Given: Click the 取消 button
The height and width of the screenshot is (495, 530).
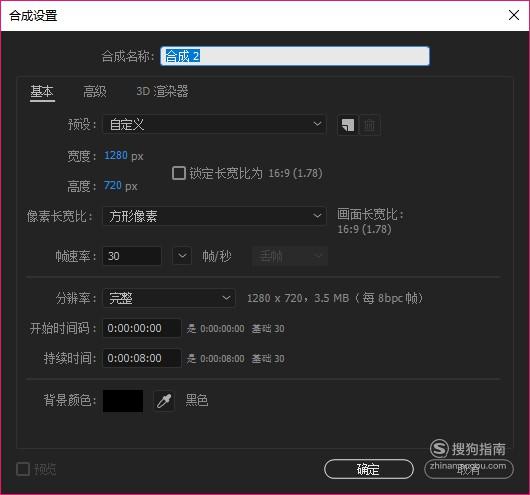Looking at the screenshot, I should 469,469.
